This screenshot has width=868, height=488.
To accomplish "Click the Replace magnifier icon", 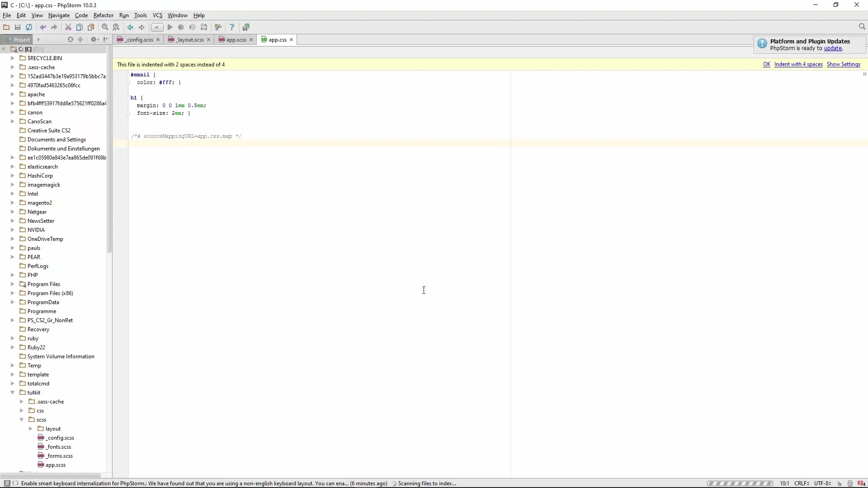I will point(116,27).
